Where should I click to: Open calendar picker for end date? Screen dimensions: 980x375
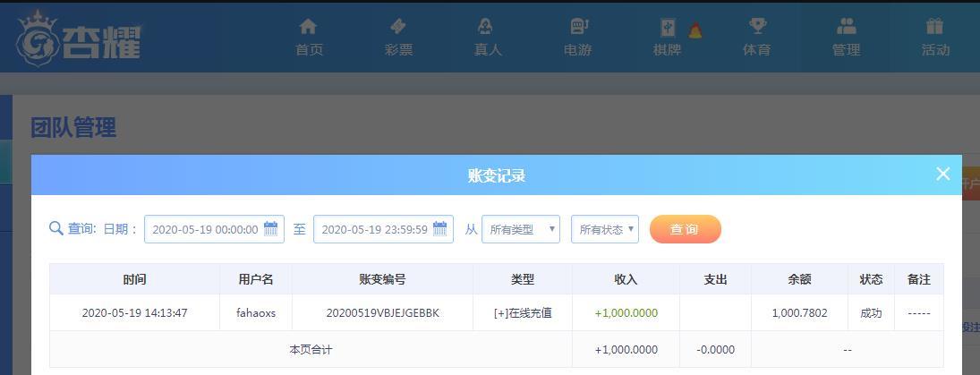coord(440,229)
